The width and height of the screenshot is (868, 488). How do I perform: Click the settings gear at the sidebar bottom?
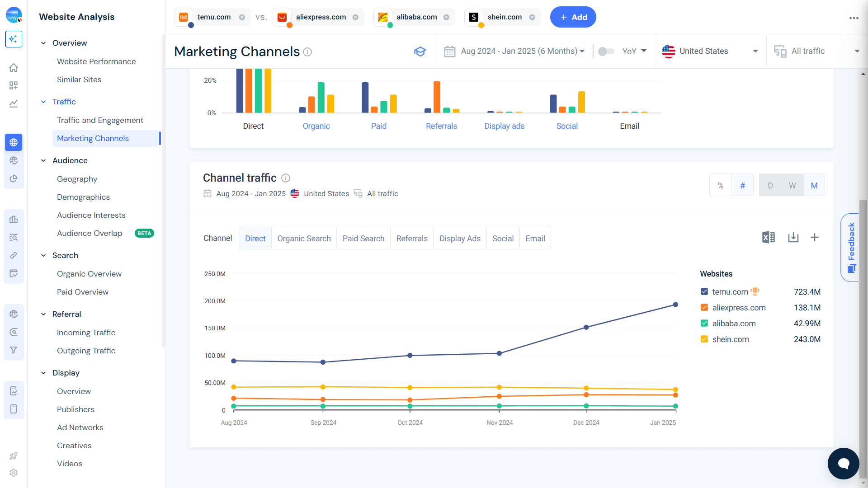pos(14,473)
